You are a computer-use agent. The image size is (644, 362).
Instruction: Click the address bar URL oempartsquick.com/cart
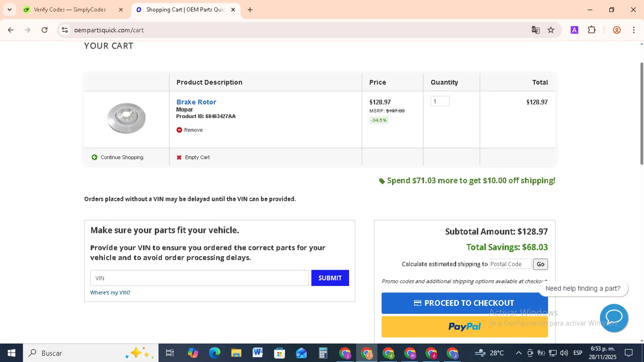[109, 30]
